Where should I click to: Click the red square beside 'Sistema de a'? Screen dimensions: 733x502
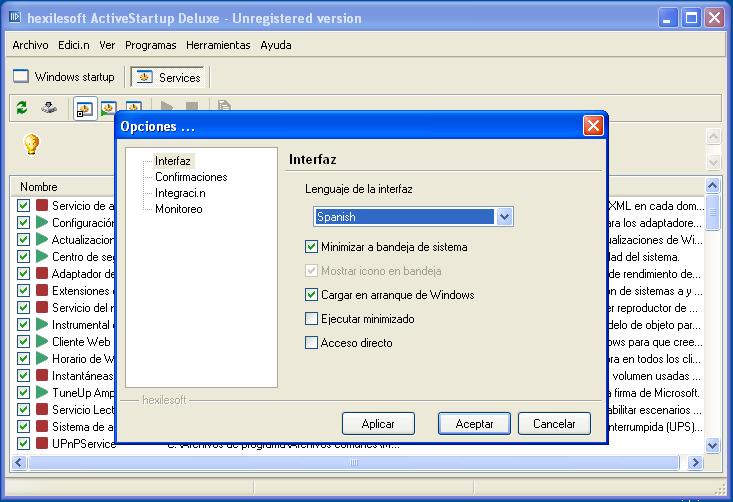coord(42,426)
